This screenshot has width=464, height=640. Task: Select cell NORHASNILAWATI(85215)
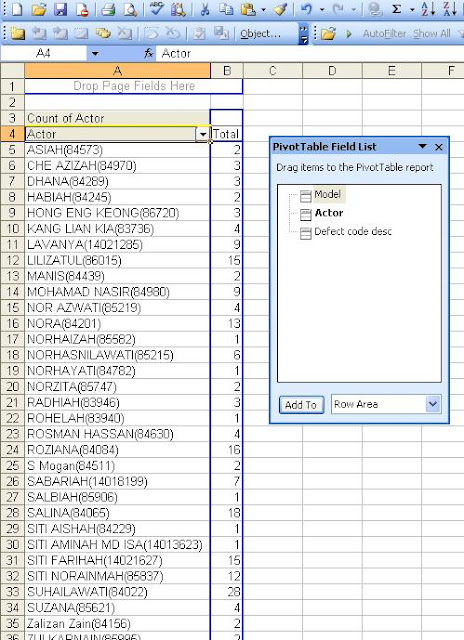point(118,355)
